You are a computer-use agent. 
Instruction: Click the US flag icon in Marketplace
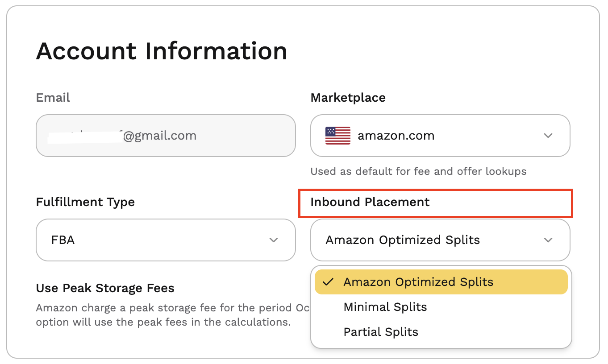click(x=337, y=136)
